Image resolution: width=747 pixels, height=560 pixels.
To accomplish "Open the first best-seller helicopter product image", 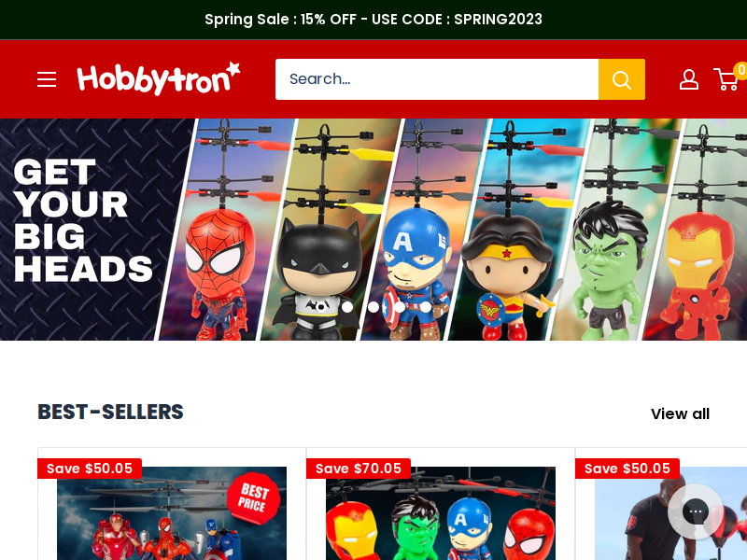I will (x=172, y=513).
